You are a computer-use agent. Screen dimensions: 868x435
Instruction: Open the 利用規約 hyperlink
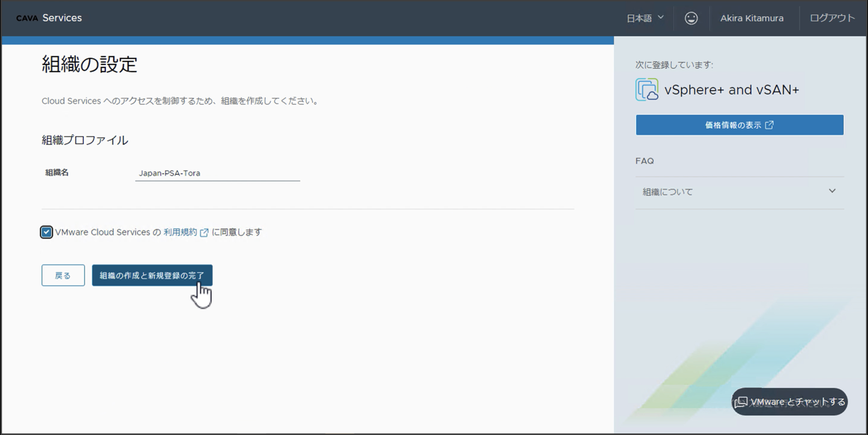coord(182,231)
